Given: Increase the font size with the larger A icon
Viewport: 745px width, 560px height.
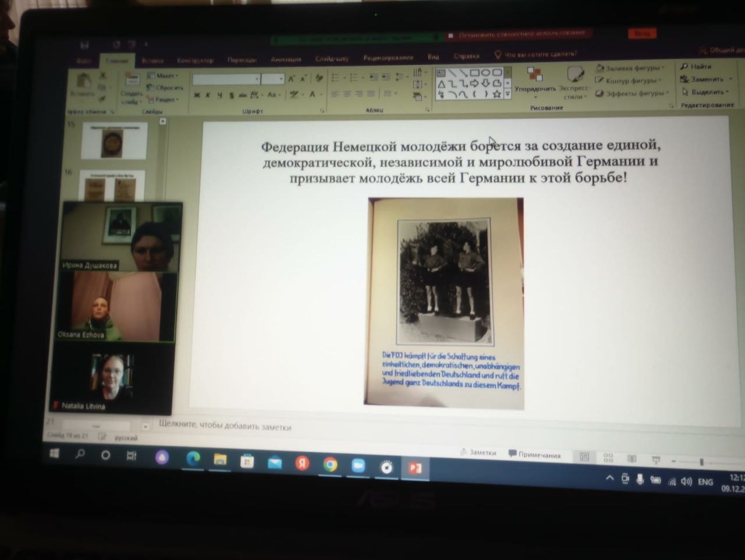Looking at the screenshot, I should 292,79.
